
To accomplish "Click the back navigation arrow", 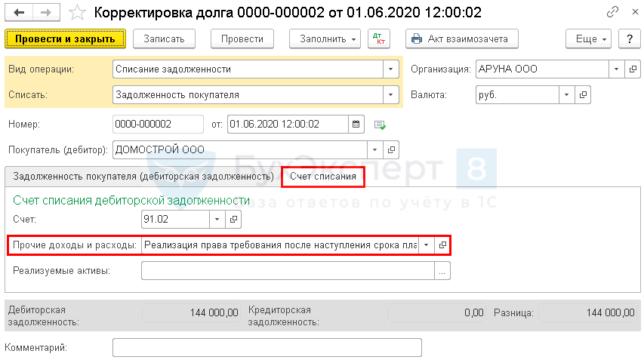I will 19,13.
